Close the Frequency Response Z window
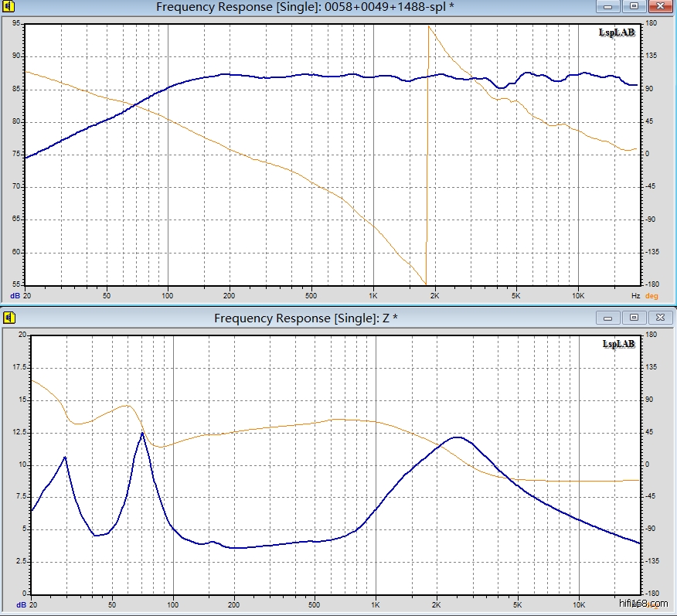Viewport: 677px width, 616px height. [x=659, y=317]
